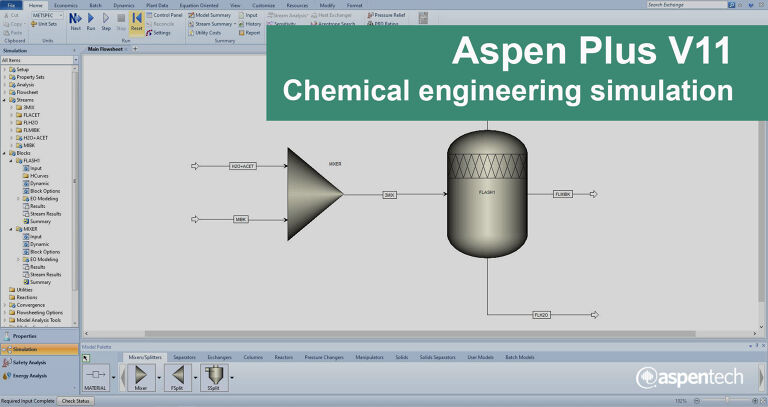Open the File menu
Image resolution: width=768 pixels, height=407 pixels.
coord(11,5)
